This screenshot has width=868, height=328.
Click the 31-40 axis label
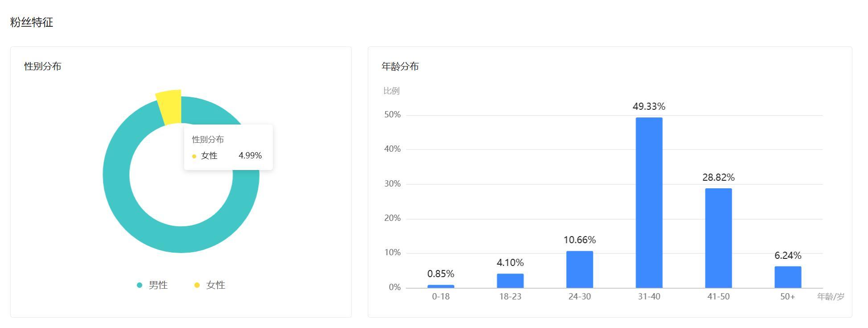pos(649,297)
